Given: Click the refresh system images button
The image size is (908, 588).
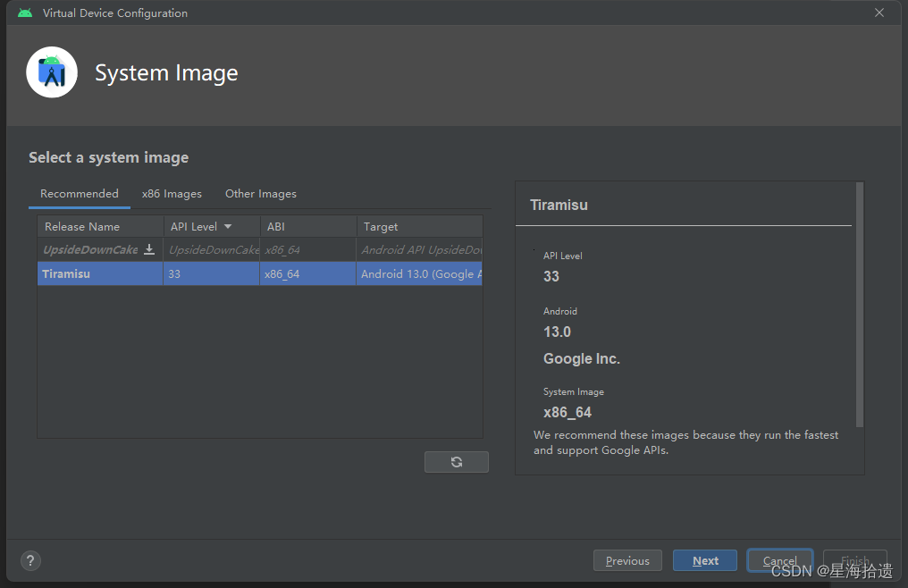Looking at the screenshot, I should [x=457, y=462].
